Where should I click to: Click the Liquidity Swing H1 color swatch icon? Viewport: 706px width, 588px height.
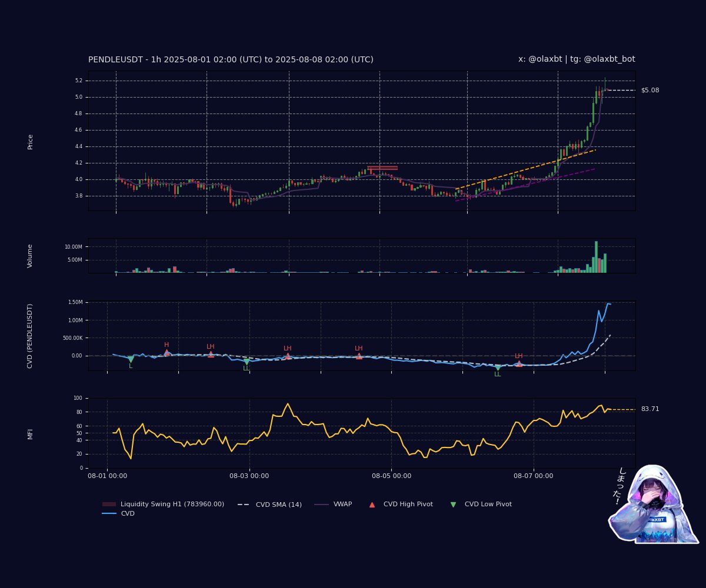(108, 504)
